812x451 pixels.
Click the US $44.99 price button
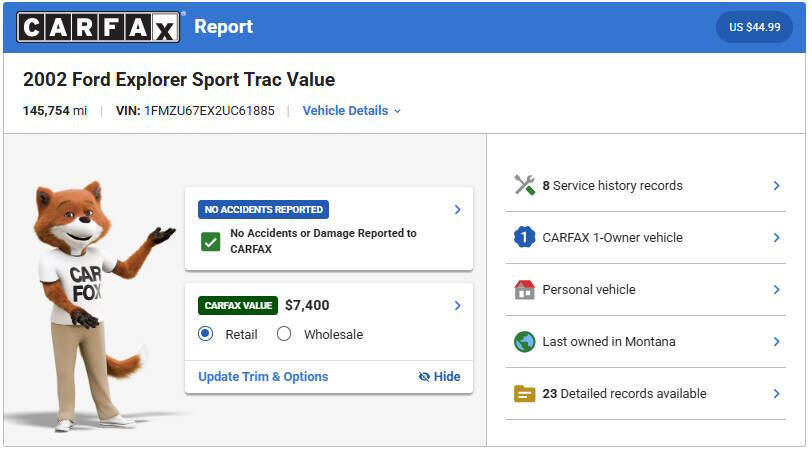point(754,27)
